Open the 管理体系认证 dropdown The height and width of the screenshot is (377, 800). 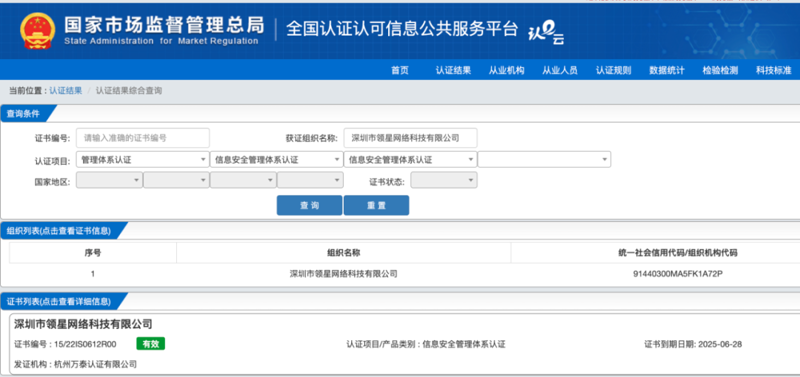pyautogui.click(x=142, y=160)
